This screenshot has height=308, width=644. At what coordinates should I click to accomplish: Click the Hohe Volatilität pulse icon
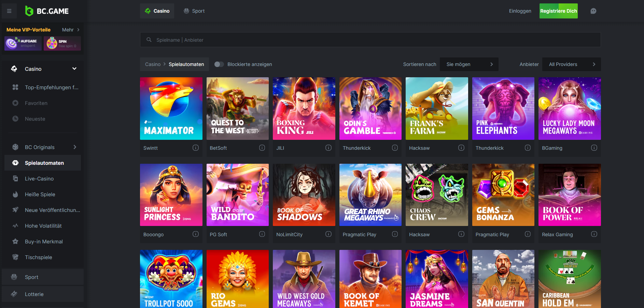tap(15, 226)
